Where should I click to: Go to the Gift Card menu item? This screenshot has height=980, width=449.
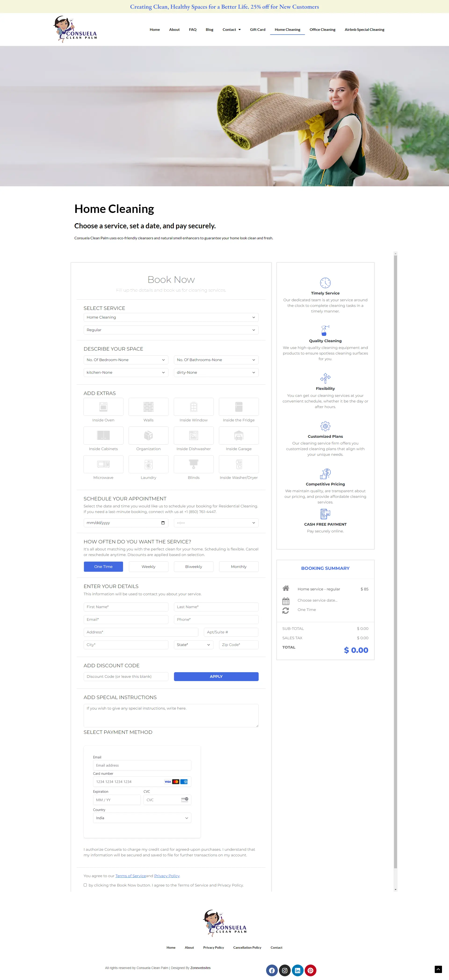[258, 30]
